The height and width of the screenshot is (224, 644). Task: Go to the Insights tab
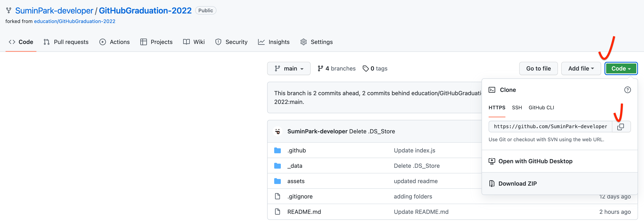(274, 42)
